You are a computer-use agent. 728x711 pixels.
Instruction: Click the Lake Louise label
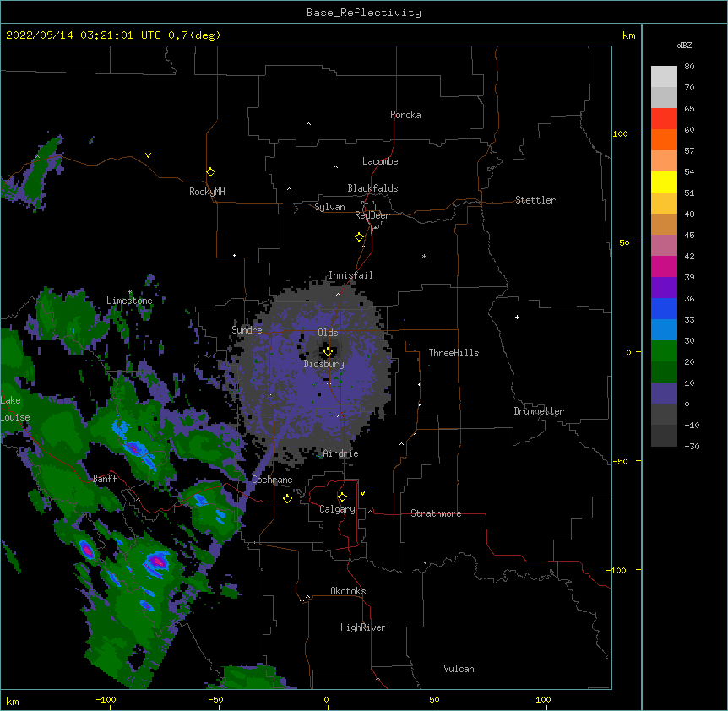[15, 409]
